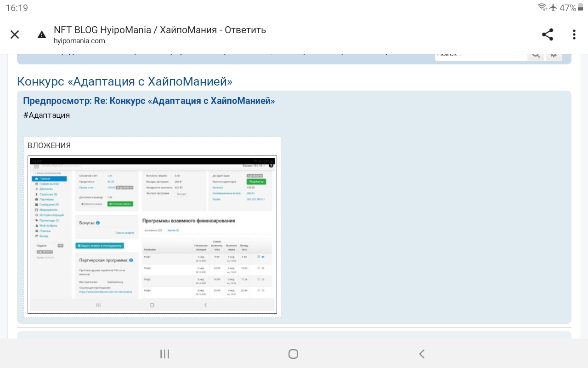Viewport: 588px width, 368px height.
Task: Open the attached screenshot thumbnail
Action: [152, 235]
